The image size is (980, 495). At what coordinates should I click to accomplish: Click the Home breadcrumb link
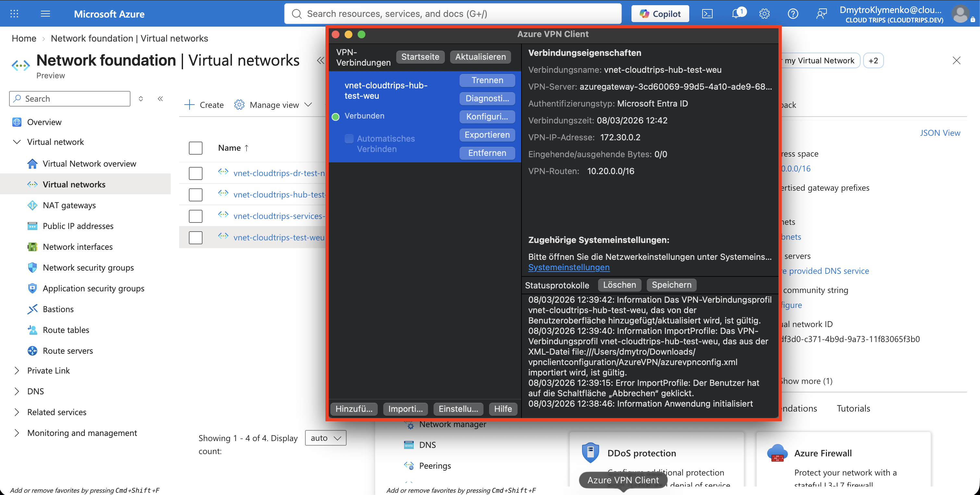point(24,38)
